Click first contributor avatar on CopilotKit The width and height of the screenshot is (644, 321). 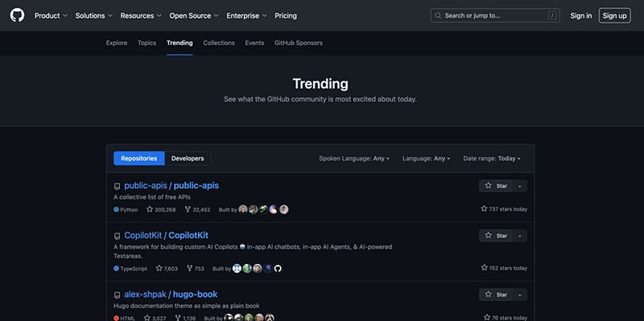point(237,269)
